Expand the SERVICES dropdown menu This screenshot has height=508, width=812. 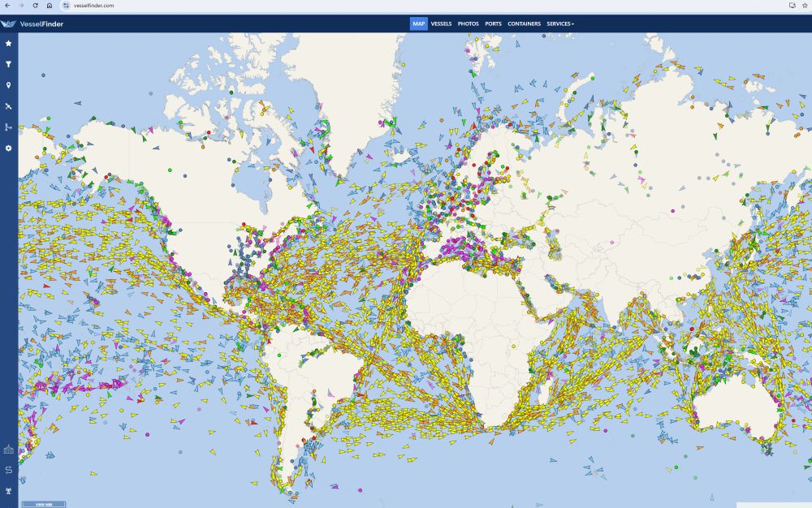[x=560, y=24]
